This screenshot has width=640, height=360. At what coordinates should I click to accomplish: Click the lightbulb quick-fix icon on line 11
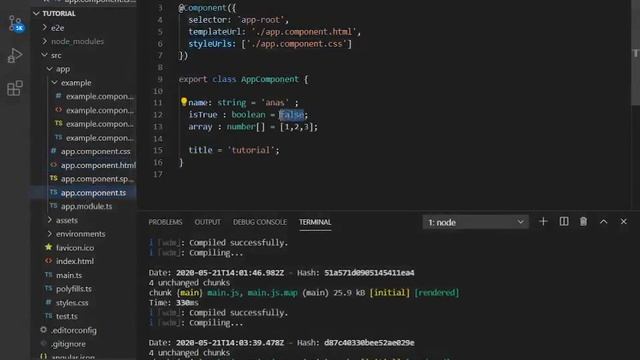pyautogui.click(x=184, y=102)
